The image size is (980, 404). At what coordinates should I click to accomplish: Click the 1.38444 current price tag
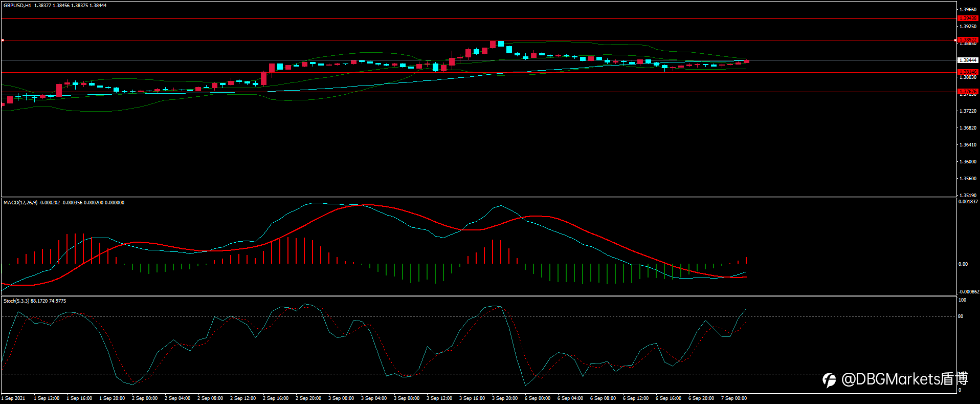coord(968,60)
